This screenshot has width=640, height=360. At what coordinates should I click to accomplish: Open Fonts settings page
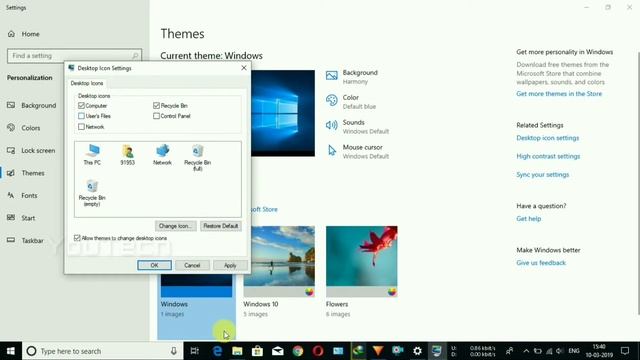(x=22, y=196)
